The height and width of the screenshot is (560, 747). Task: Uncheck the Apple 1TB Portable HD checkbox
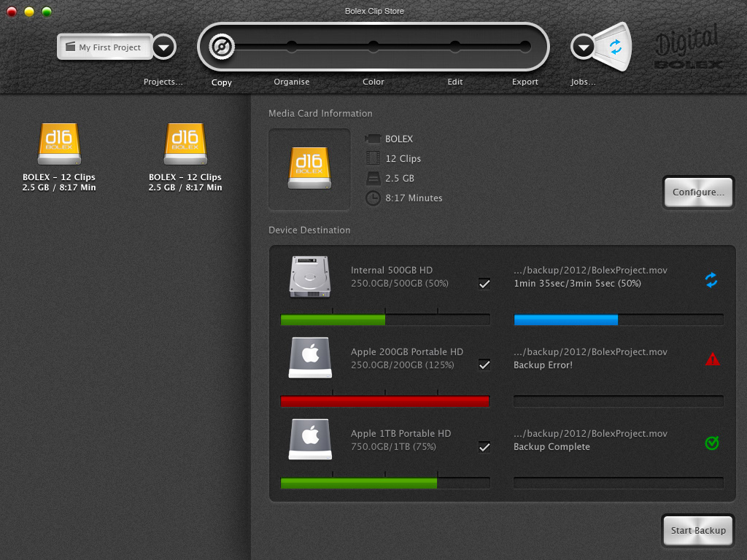[484, 447]
